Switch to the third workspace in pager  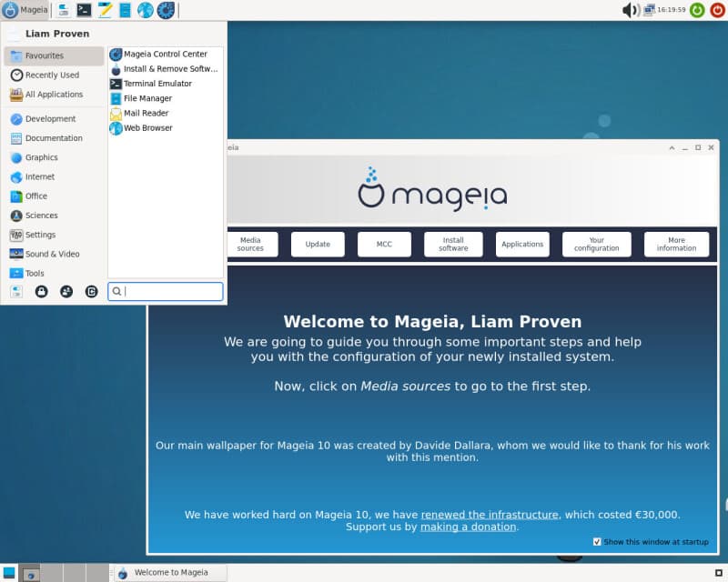(75, 573)
